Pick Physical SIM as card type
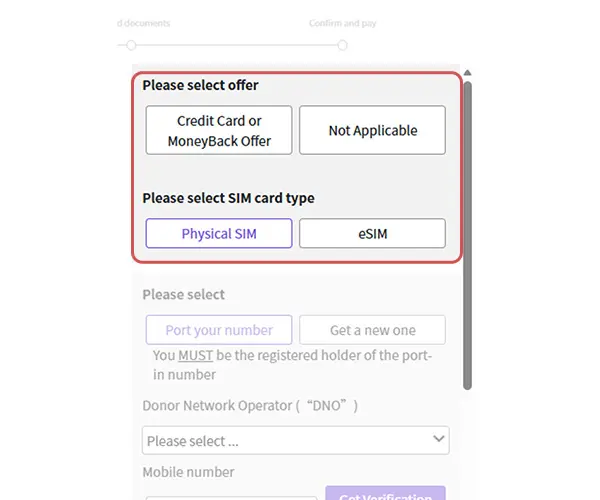The width and height of the screenshot is (600, 500). coord(219,233)
